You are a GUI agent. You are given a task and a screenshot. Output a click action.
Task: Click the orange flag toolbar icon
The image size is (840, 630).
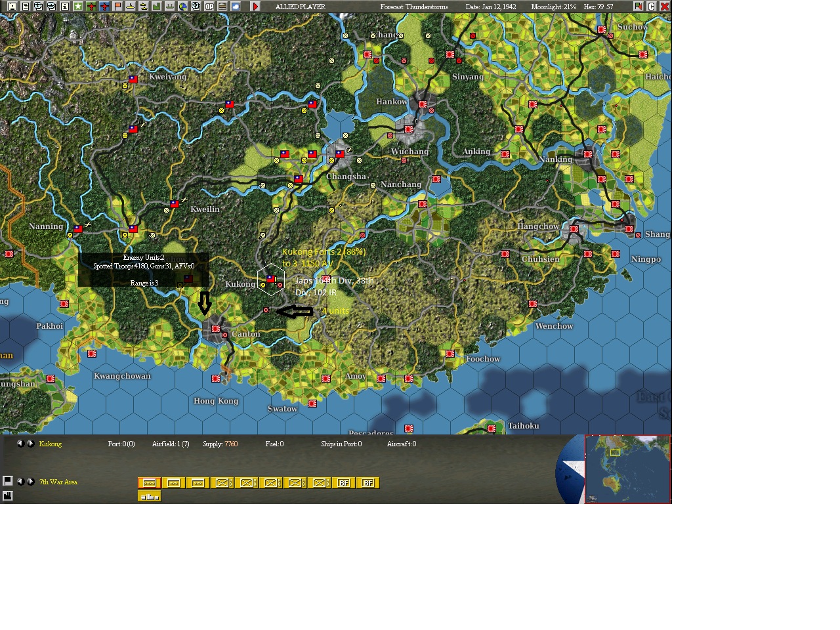point(117,7)
